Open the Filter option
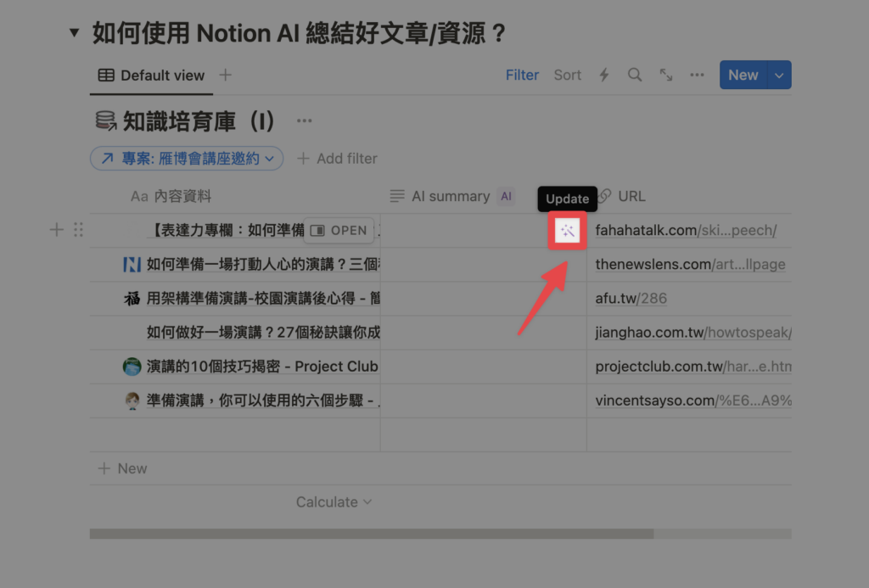869x588 pixels. (x=522, y=75)
